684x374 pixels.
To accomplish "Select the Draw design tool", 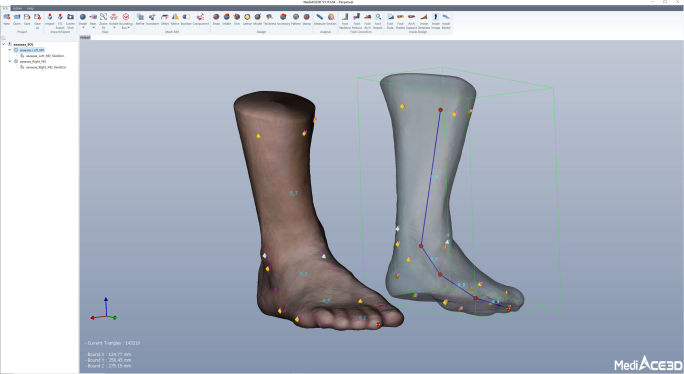I will pyautogui.click(x=216, y=19).
